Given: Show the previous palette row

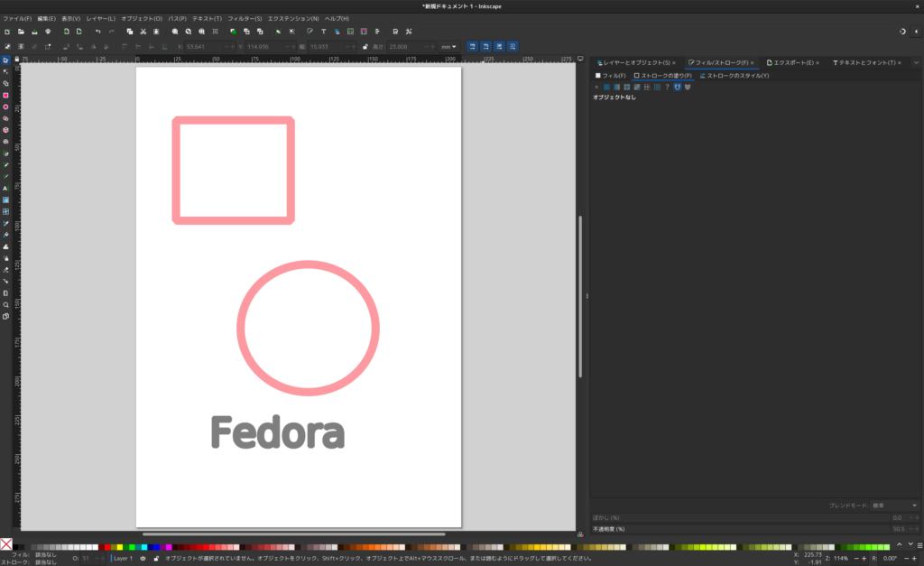Looking at the screenshot, I should 900,544.
